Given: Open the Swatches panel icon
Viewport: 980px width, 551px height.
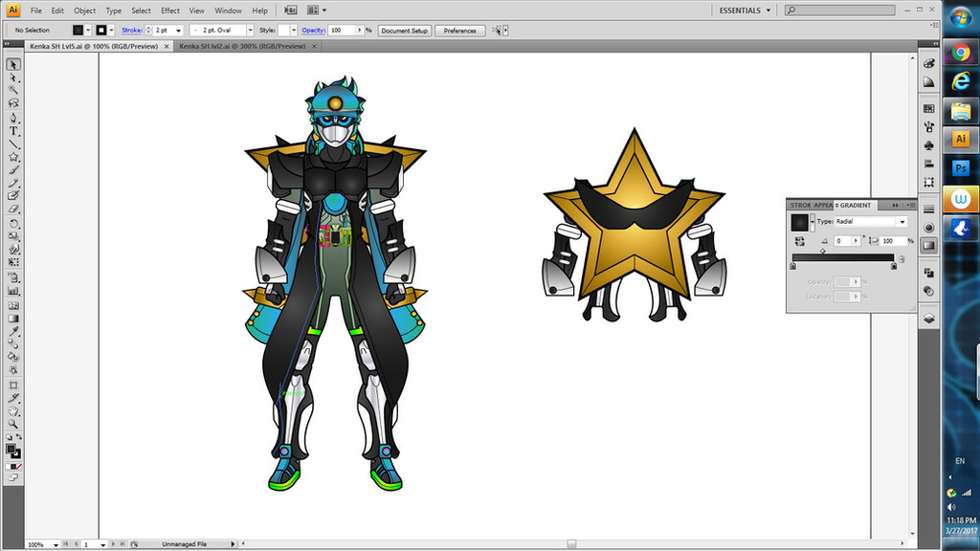Looking at the screenshot, I should [929, 109].
